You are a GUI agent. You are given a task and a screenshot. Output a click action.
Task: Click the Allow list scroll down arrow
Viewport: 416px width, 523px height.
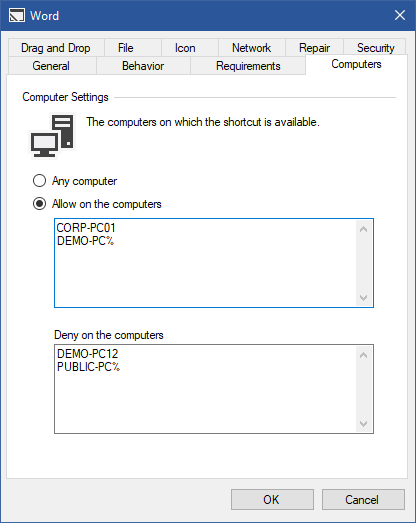click(364, 297)
